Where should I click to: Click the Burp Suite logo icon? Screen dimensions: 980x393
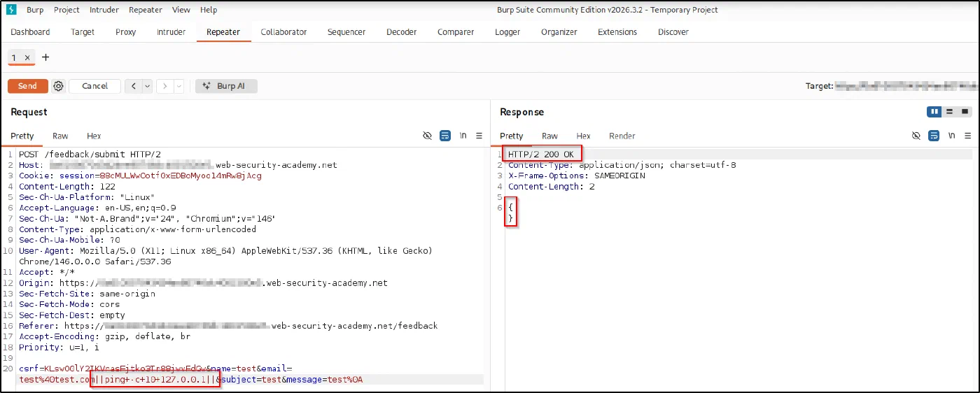click(11, 10)
